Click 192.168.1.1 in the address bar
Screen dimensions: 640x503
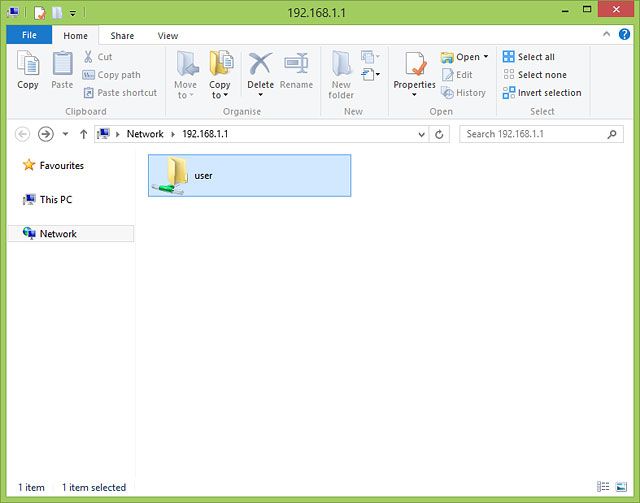[205, 134]
